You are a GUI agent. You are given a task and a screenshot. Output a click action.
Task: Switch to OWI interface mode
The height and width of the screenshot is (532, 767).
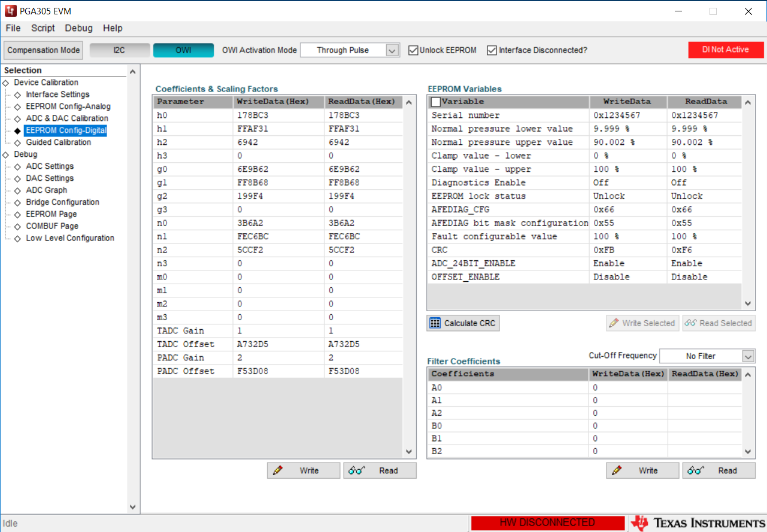pos(183,50)
